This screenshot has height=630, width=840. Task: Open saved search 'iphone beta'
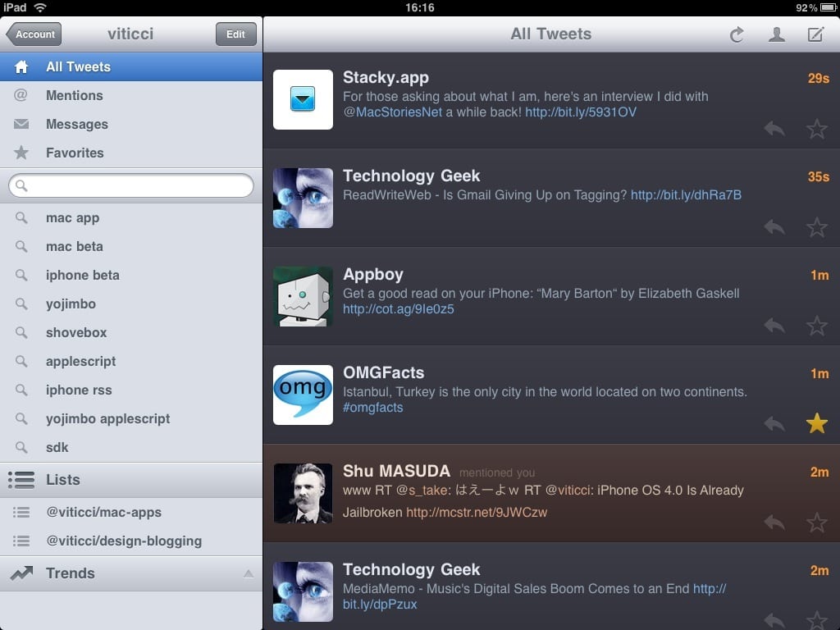pos(131,276)
